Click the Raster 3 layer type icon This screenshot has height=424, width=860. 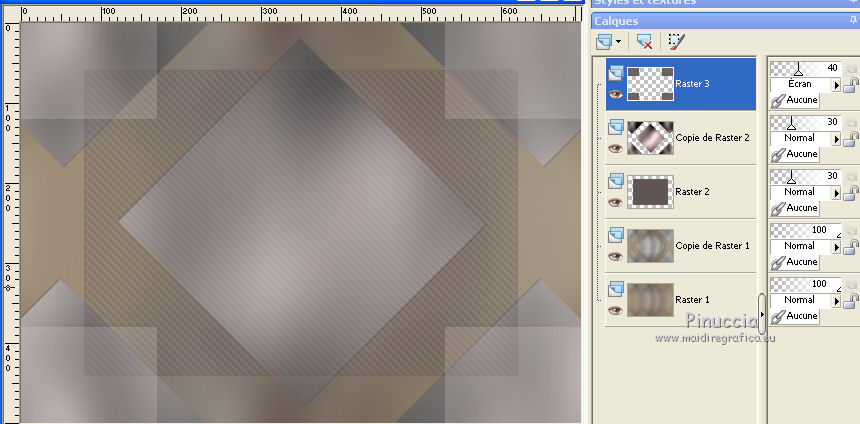[x=616, y=73]
